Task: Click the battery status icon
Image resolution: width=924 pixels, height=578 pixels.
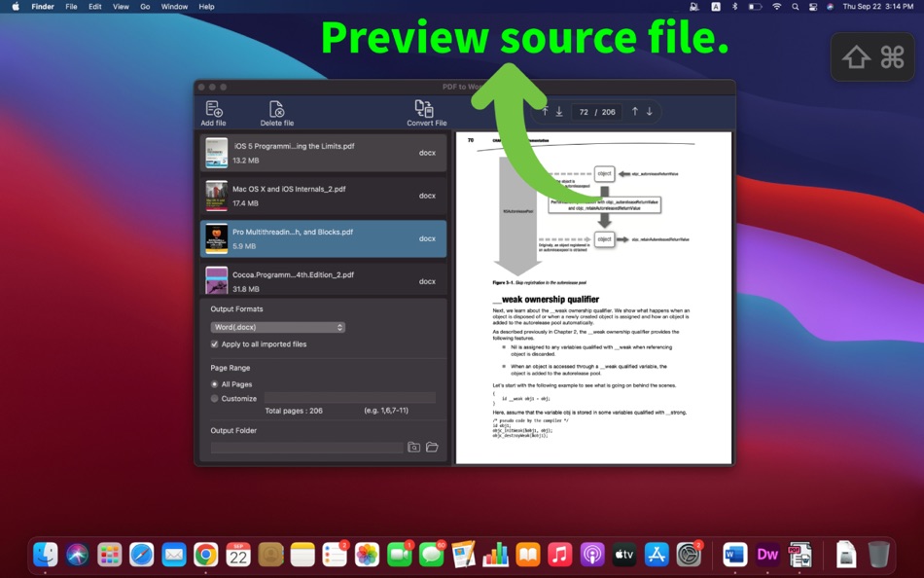Action: tap(755, 7)
